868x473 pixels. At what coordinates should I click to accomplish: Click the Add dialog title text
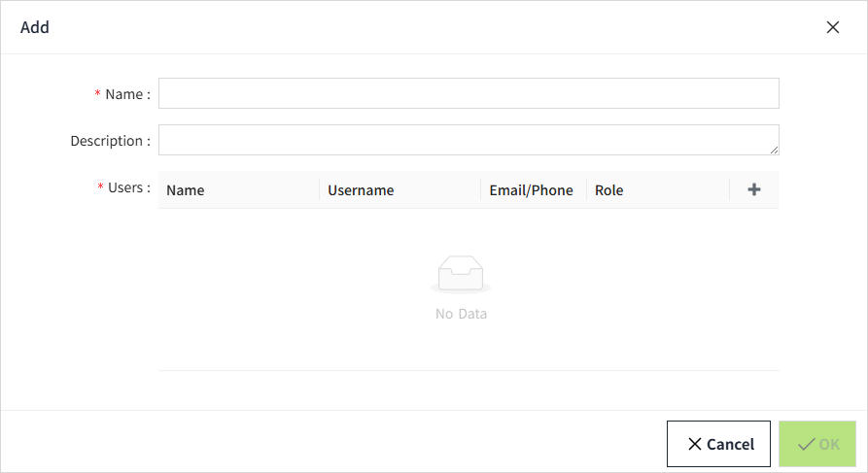[x=35, y=27]
